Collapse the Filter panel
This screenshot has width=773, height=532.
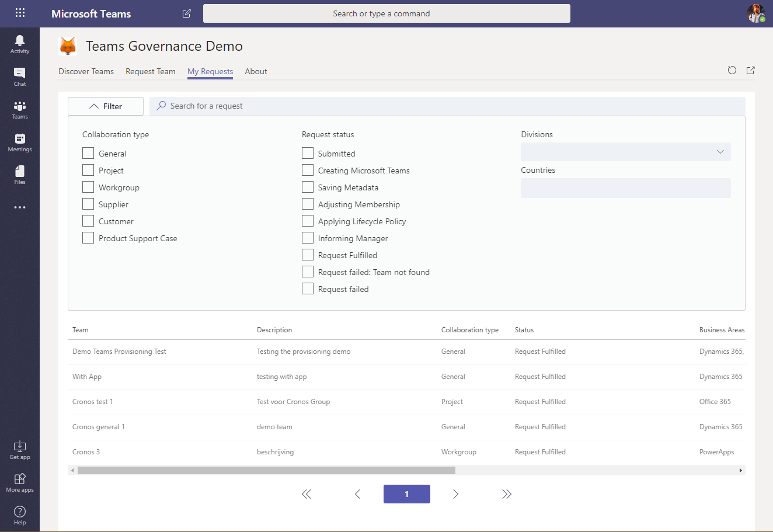[x=106, y=106]
